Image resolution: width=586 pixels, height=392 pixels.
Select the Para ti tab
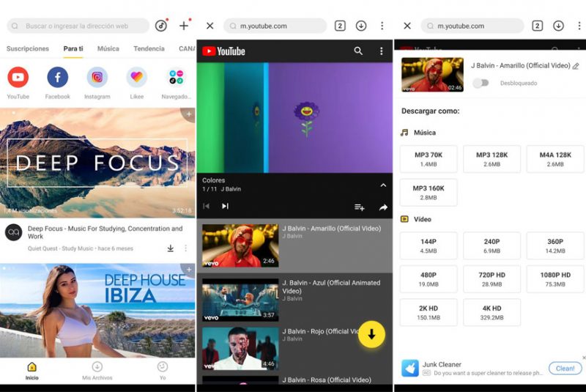tap(73, 48)
